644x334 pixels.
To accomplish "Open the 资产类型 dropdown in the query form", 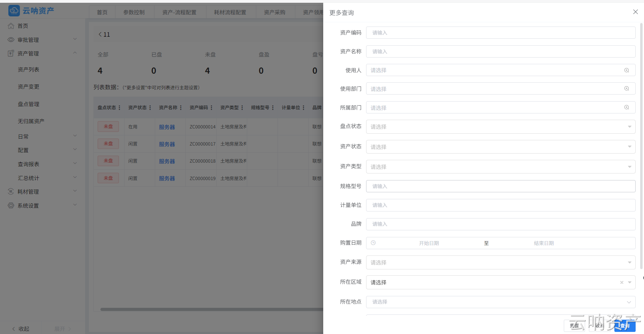I will pos(501,166).
